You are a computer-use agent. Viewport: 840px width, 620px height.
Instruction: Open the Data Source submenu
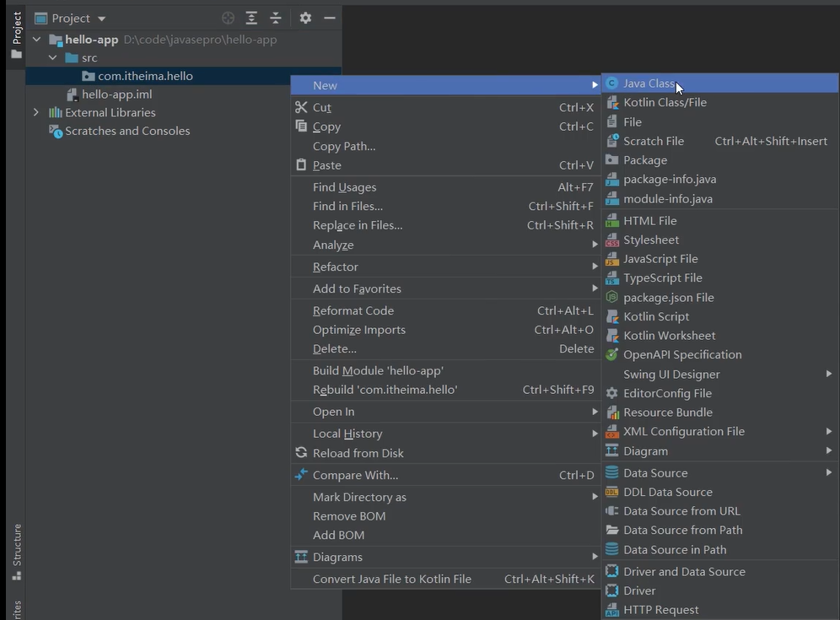720,472
